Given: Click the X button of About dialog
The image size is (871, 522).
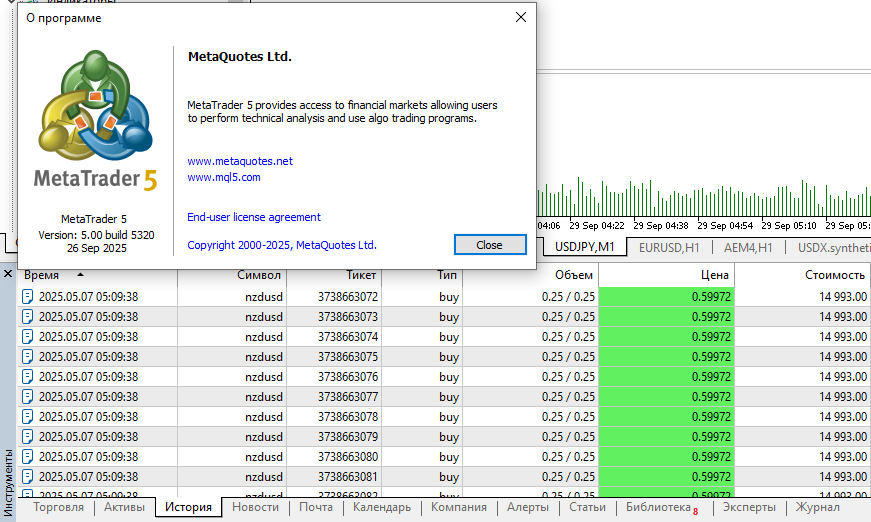Looking at the screenshot, I should click(520, 17).
